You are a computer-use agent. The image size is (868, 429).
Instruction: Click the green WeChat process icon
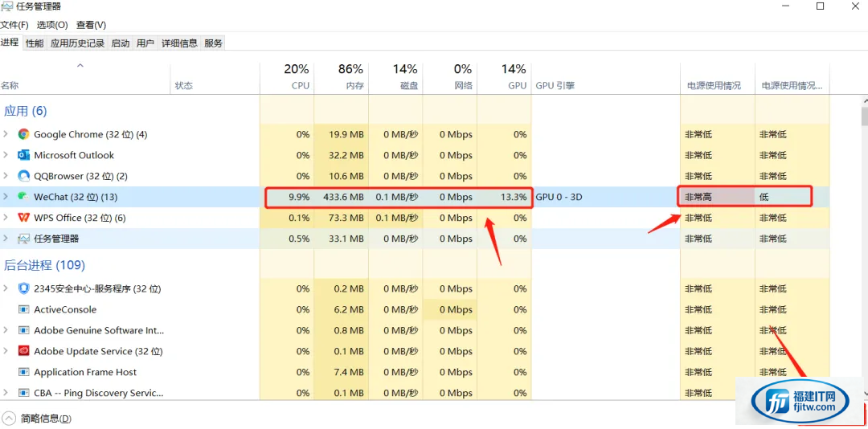(24, 197)
